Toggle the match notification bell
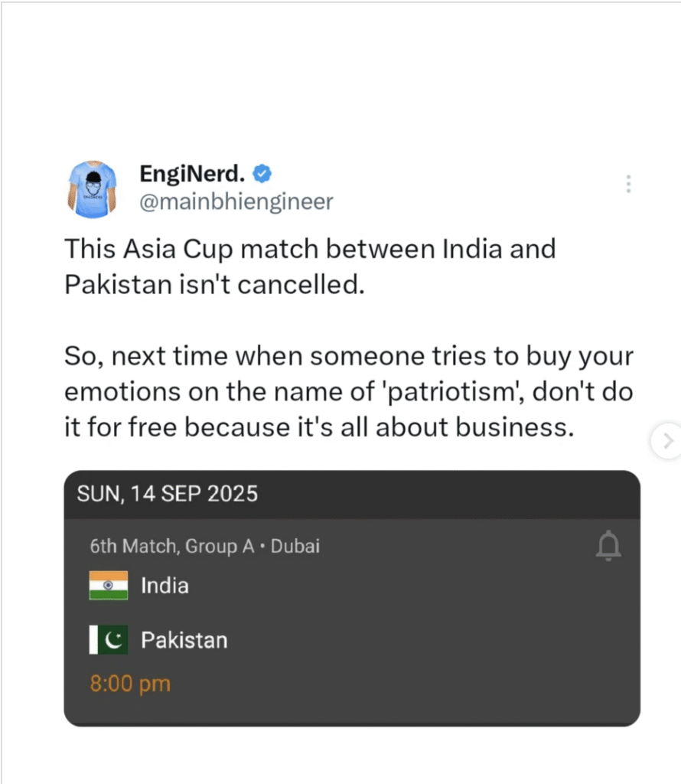Screen dimensions: 681x784 click(x=609, y=546)
